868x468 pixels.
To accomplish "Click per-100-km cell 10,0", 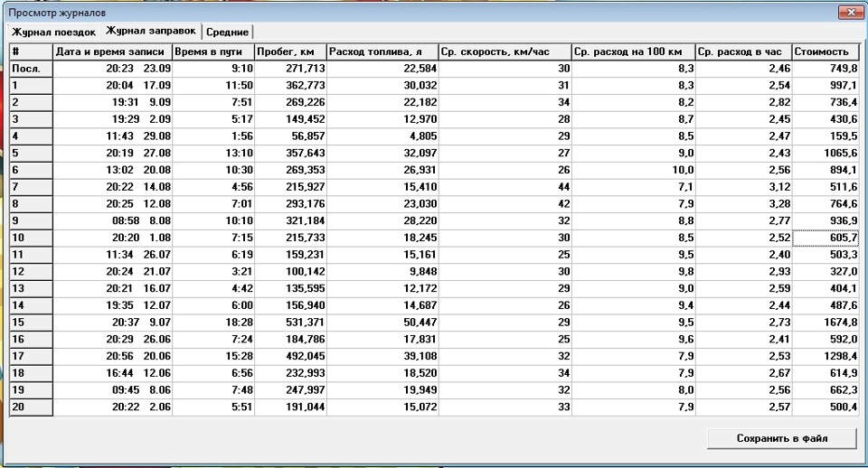I will (633, 170).
